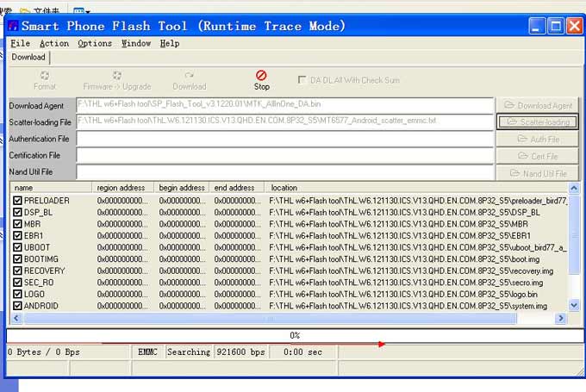The height and width of the screenshot is (392, 586).
Task: Click the 921600 bps status entry
Action: coord(241,352)
